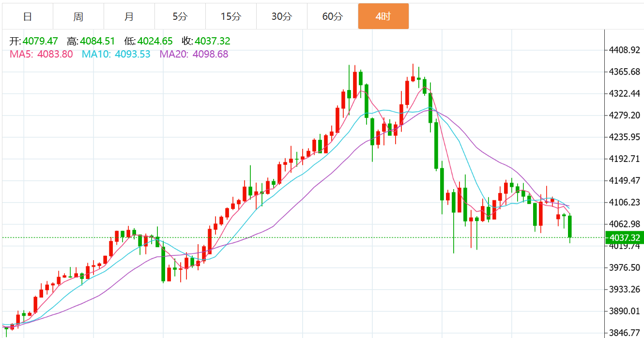The image size is (644, 338).
Task: Click the green current price tag on axis
Action: [624, 237]
